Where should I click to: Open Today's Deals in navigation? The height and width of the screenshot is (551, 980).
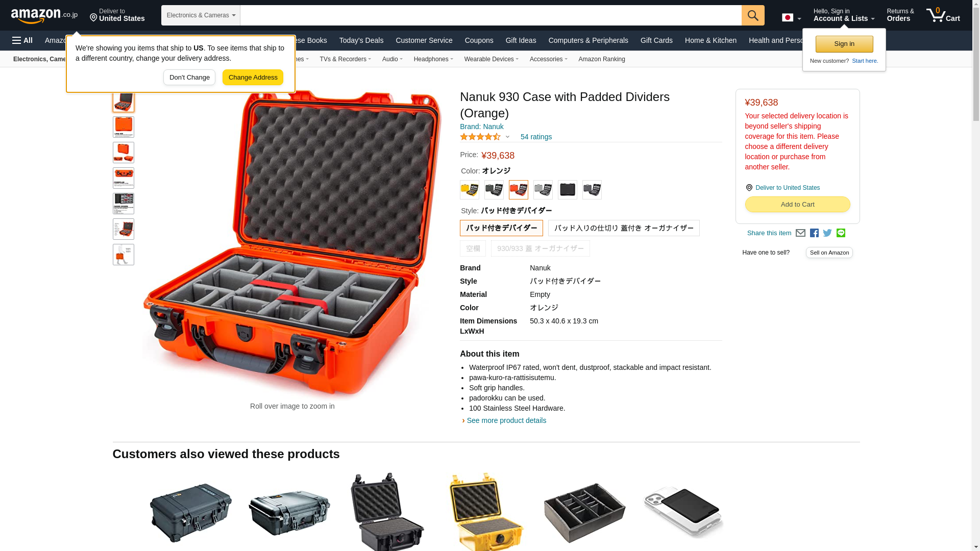[361, 40]
